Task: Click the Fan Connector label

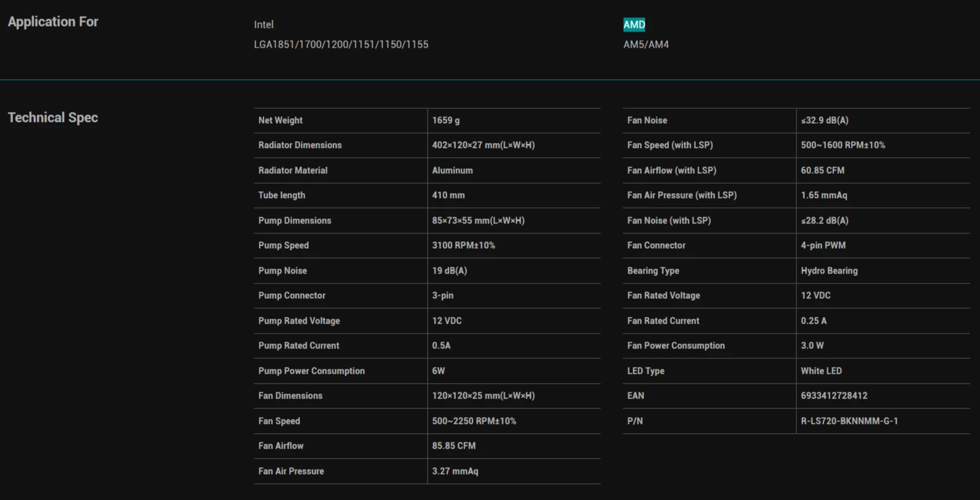Action: [656, 246]
